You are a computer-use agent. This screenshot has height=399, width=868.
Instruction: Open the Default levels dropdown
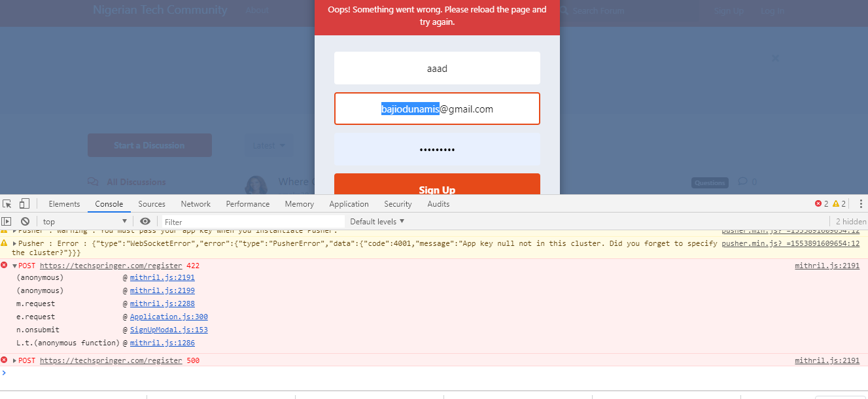(x=377, y=222)
